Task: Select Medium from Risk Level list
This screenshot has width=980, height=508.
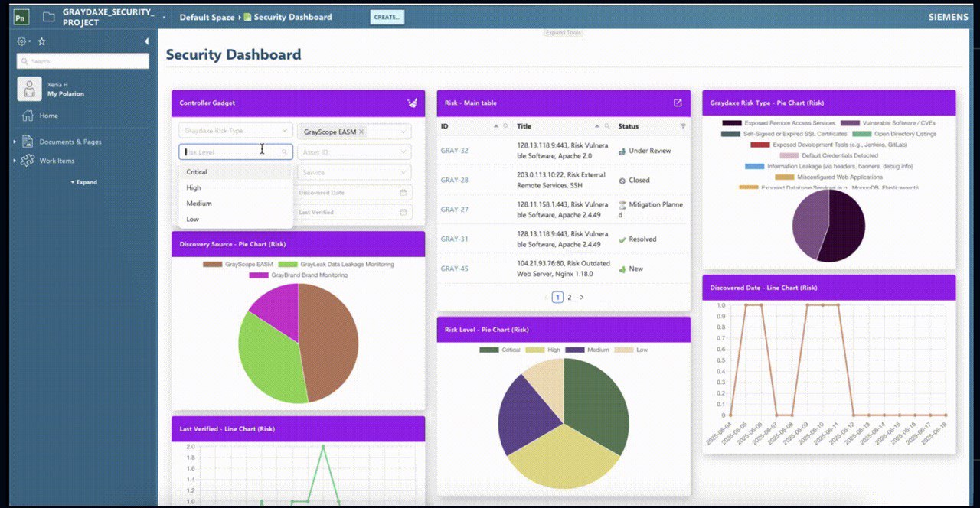Action: coord(236,204)
